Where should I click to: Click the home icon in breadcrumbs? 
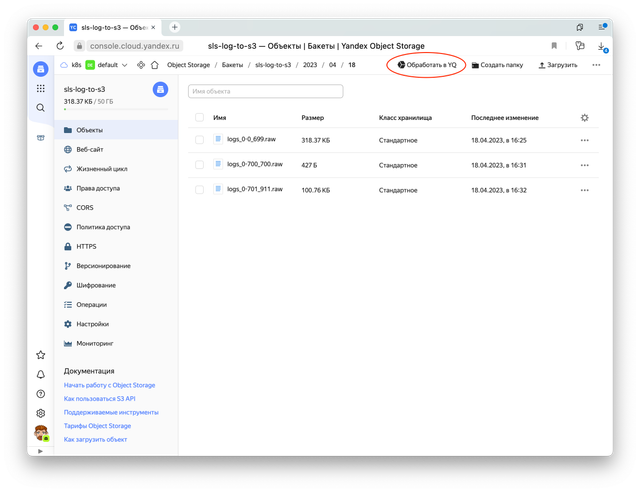[x=155, y=65]
